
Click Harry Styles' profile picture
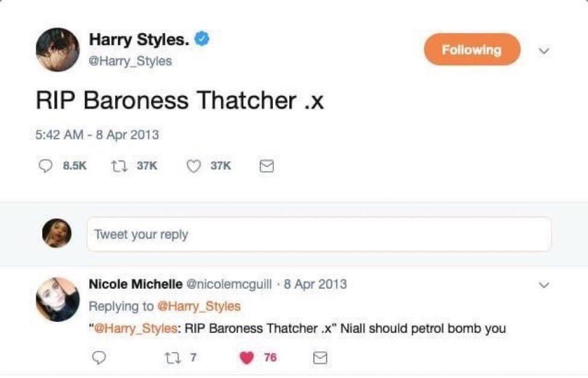point(57,45)
